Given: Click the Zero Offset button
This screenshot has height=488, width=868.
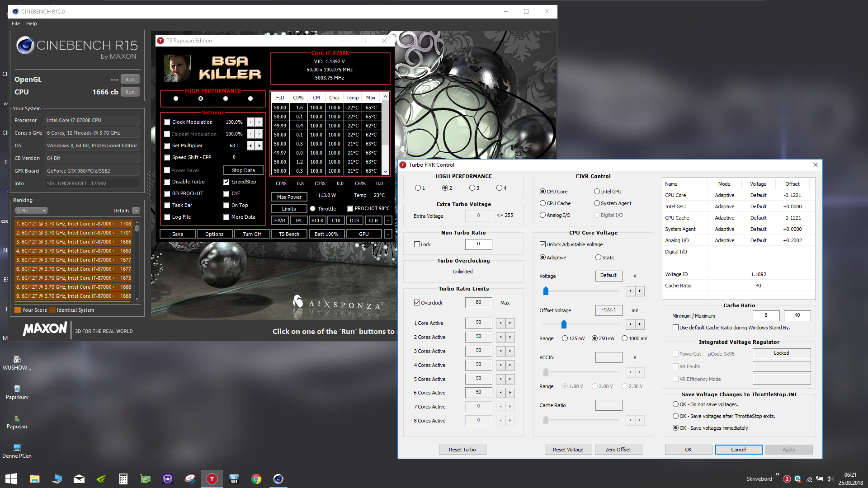Looking at the screenshot, I should pyautogui.click(x=618, y=450).
